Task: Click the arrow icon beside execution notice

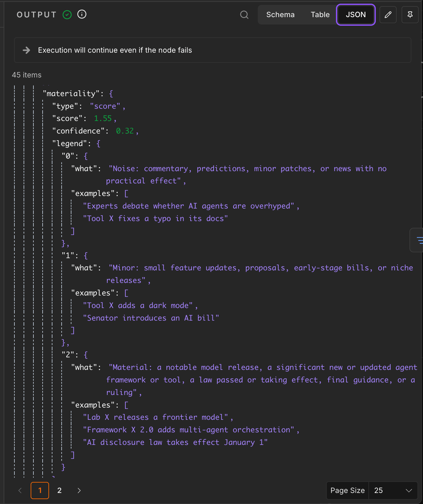Action: point(27,50)
